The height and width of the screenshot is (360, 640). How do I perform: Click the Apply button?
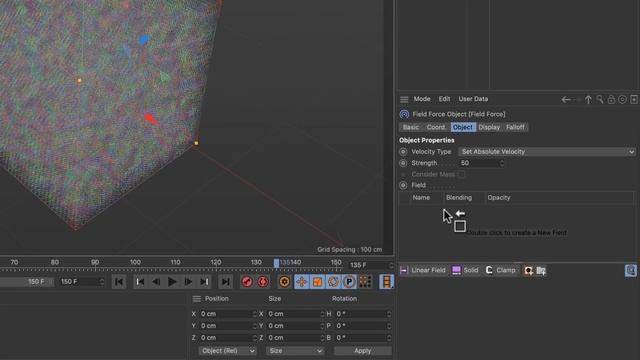362,351
